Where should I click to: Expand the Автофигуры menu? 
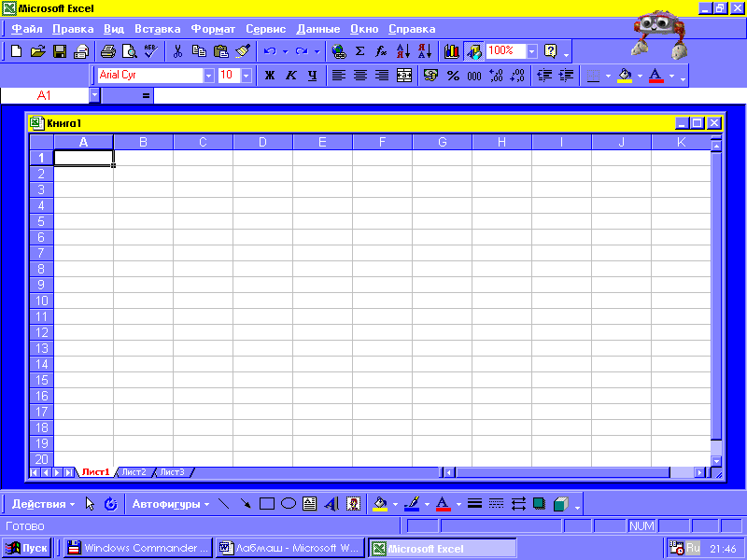point(171,504)
